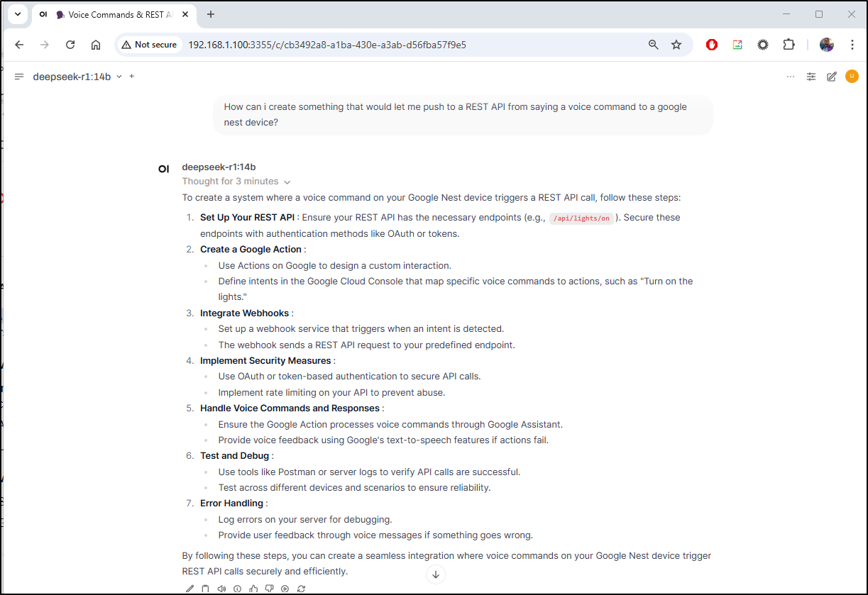Edit the response with the pencil icon
This screenshot has width=868, height=595.
[x=189, y=589]
